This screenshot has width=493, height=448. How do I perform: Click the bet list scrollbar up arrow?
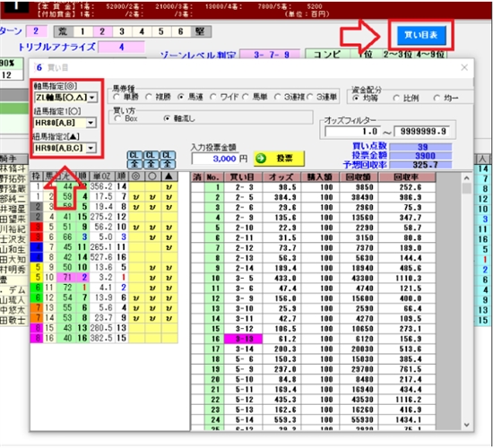[x=467, y=178]
